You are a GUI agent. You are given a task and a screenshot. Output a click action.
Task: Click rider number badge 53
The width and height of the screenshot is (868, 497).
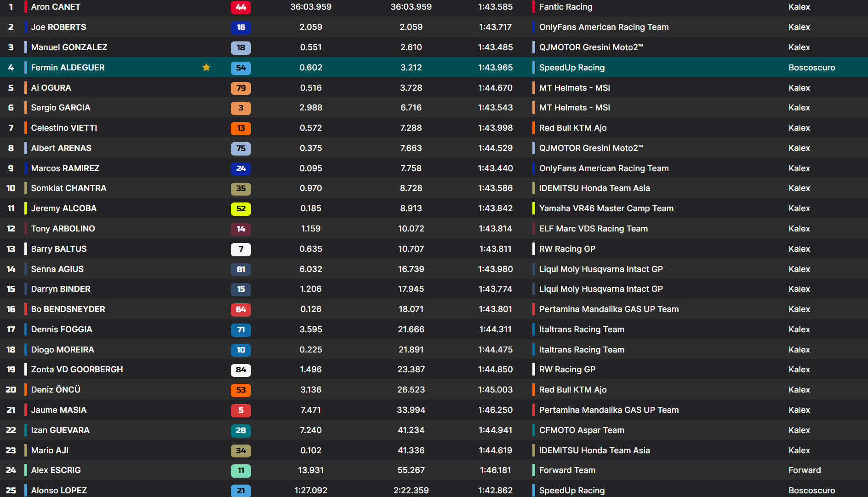[241, 390]
